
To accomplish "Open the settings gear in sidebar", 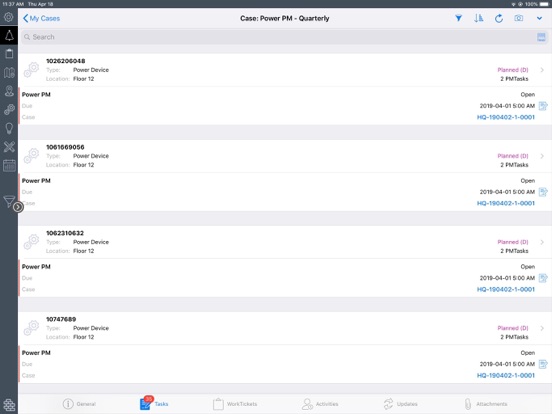I will tap(9, 17).
